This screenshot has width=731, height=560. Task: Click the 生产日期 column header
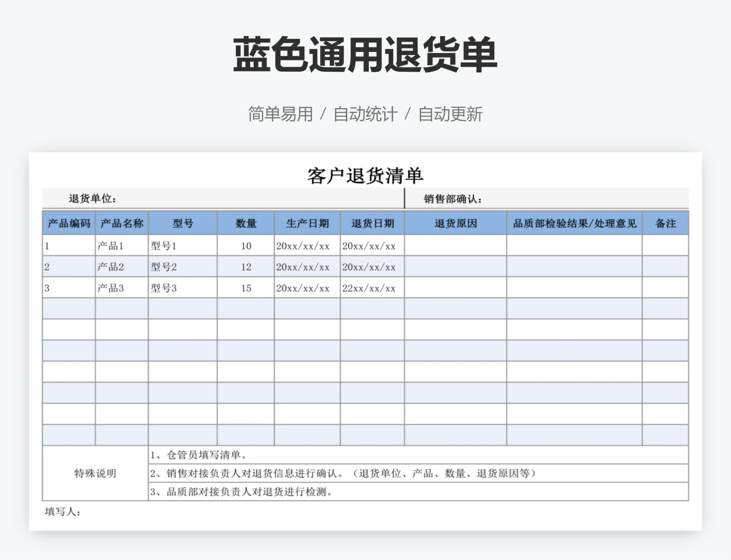(307, 223)
